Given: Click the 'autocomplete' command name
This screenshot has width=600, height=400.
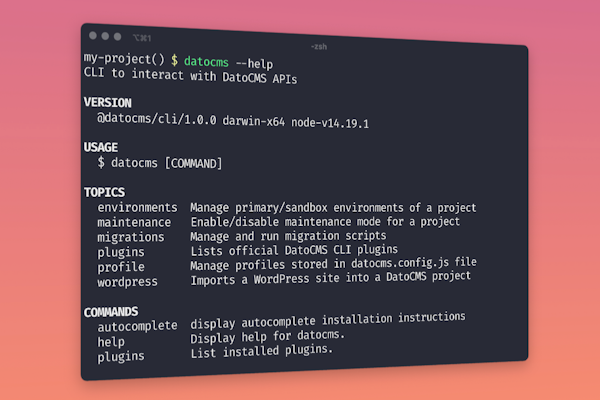Looking at the screenshot, I should (137, 327).
